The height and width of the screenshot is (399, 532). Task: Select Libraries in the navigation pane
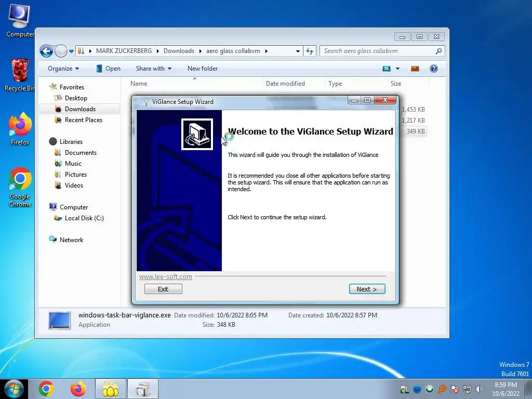(71, 141)
